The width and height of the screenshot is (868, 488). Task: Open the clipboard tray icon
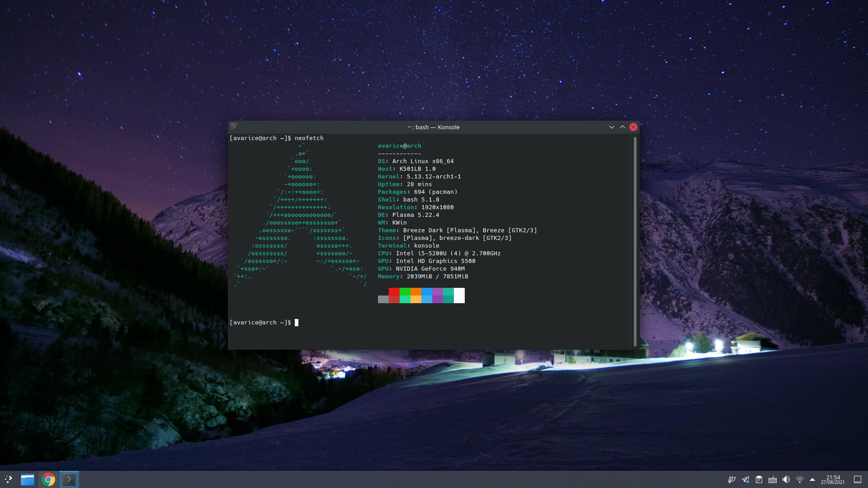point(759,479)
